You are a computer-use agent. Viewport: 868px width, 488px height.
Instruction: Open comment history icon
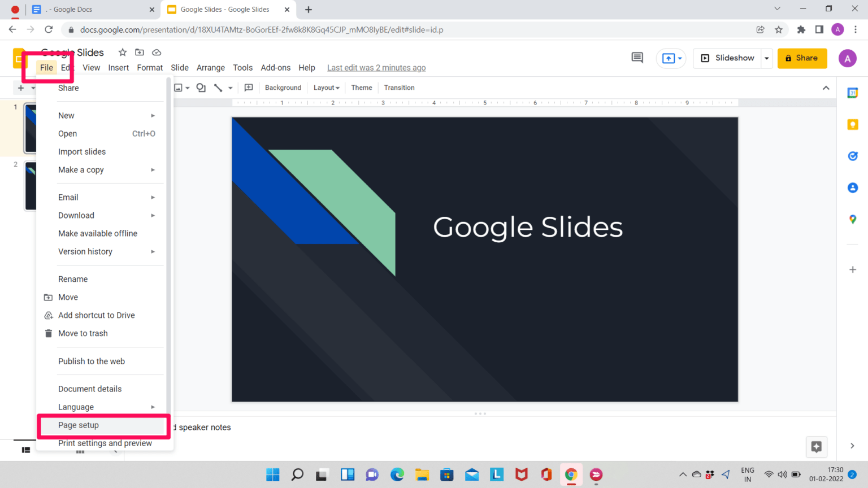click(x=637, y=58)
